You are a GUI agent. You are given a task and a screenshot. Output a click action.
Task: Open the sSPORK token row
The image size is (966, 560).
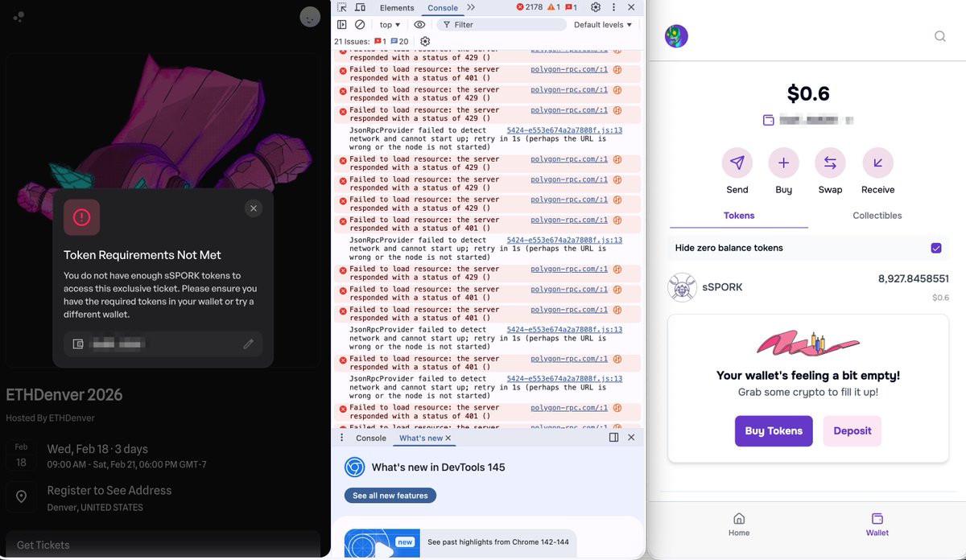point(808,287)
